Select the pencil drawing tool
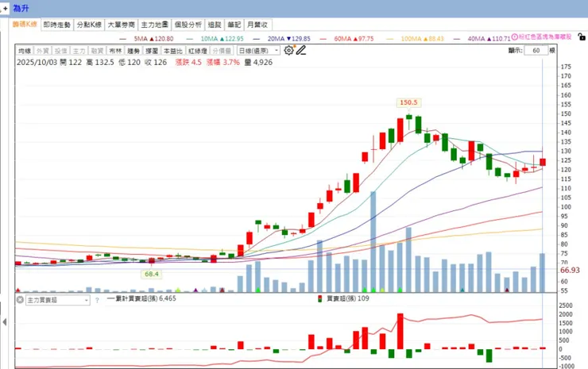The width and height of the screenshot is (588, 369). point(300,50)
